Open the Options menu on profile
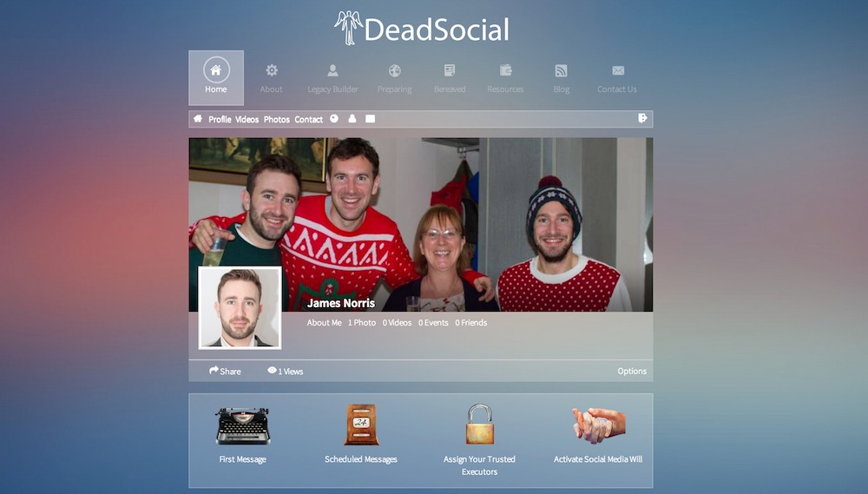This screenshot has width=868, height=494. tap(632, 372)
